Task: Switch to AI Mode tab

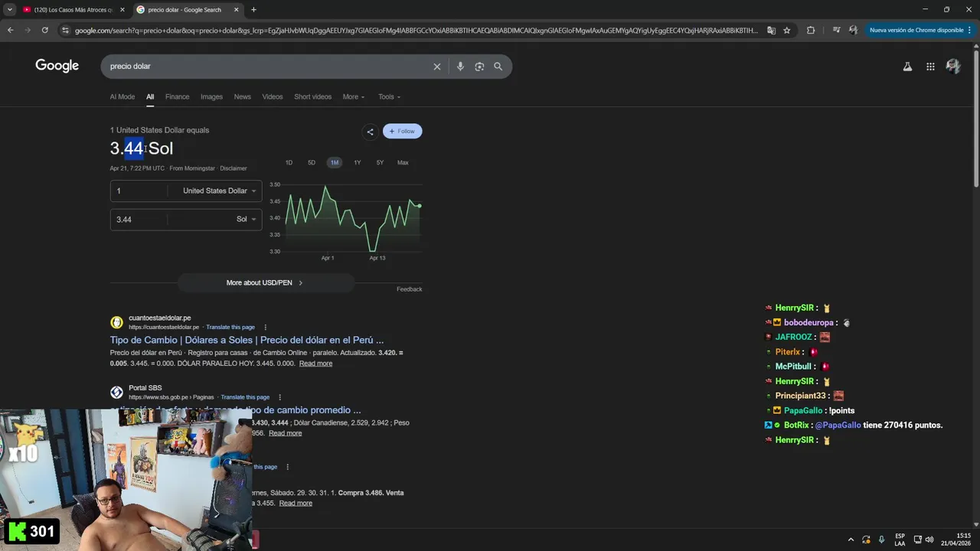Action: tap(122, 96)
